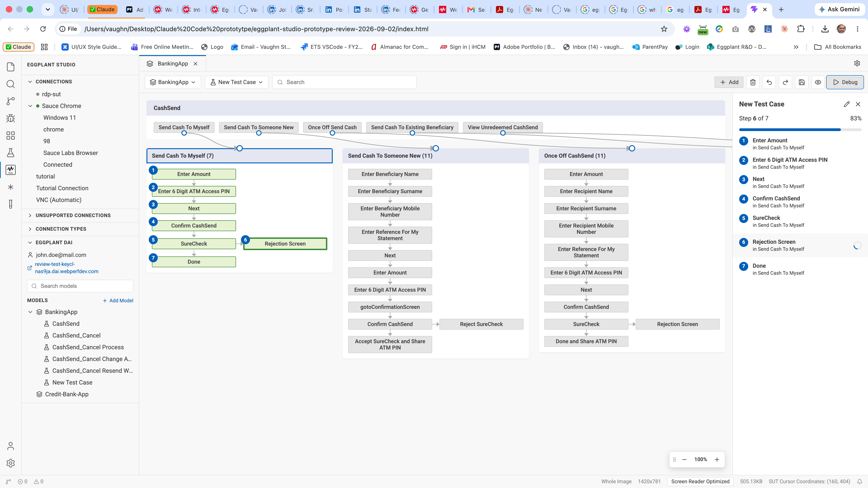Click the Add button in toolbar
The image size is (868, 488).
[x=729, y=82]
